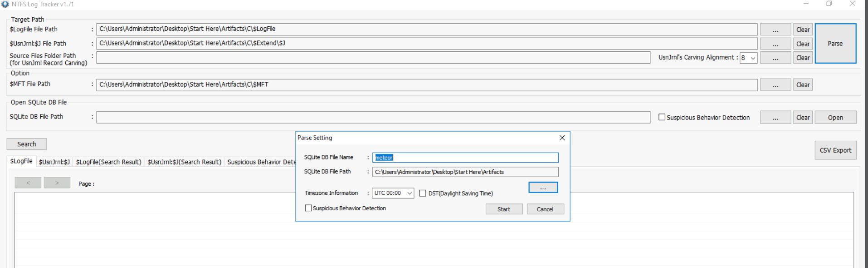Close the Parse Setting dialog
The width and height of the screenshot is (868, 268).
pyautogui.click(x=562, y=138)
